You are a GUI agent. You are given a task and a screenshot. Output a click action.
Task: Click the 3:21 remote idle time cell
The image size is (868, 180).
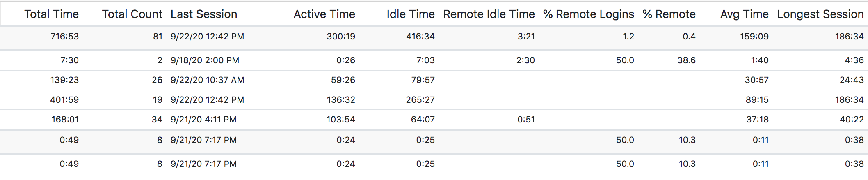526,37
